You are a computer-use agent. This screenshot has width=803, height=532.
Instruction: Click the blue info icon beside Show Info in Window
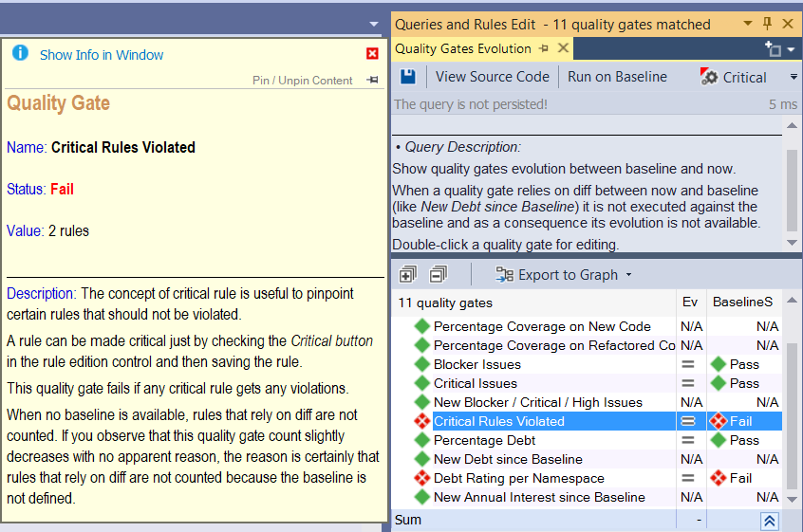click(x=20, y=53)
